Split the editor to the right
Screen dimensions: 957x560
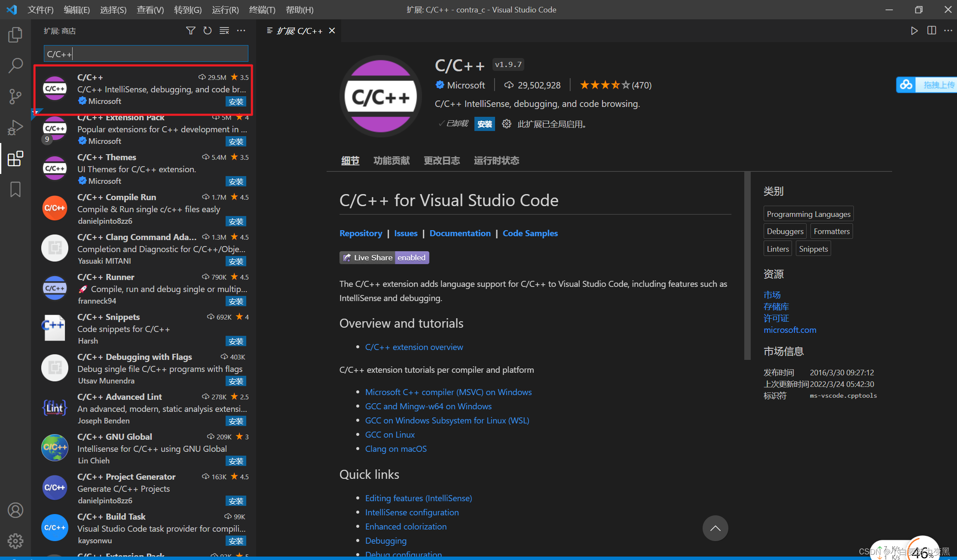point(931,30)
